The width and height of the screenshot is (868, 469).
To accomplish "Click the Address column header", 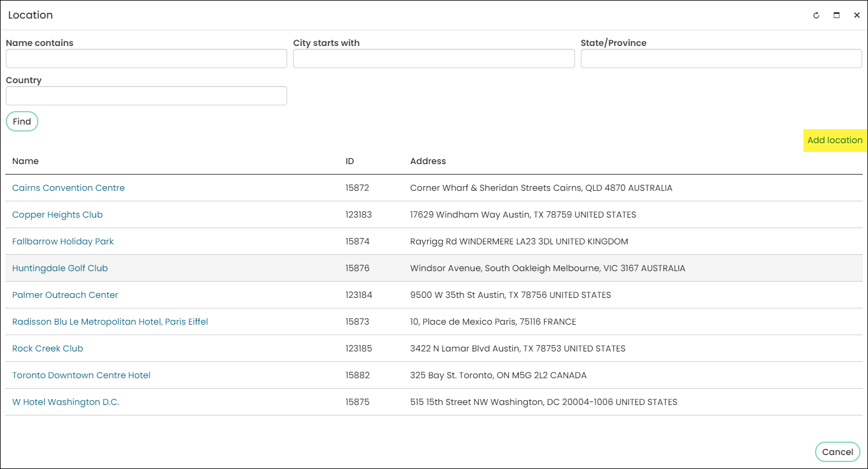I will click(428, 161).
